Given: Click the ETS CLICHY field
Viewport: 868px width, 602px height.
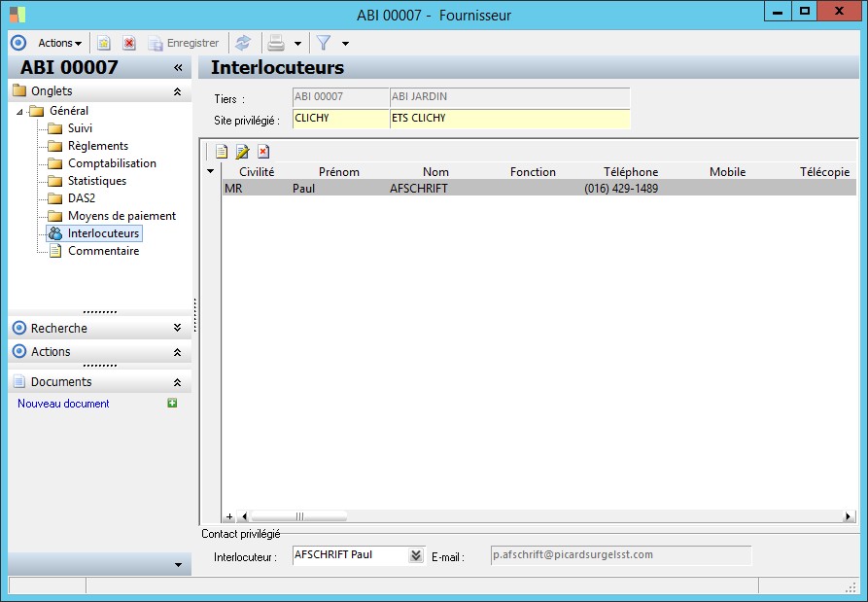Looking at the screenshot, I should point(510,119).
